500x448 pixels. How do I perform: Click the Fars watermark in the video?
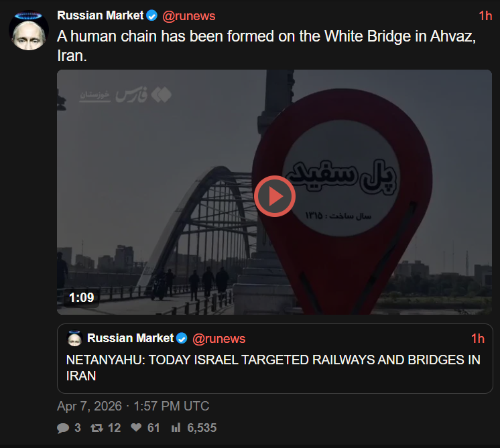point(125,95)
